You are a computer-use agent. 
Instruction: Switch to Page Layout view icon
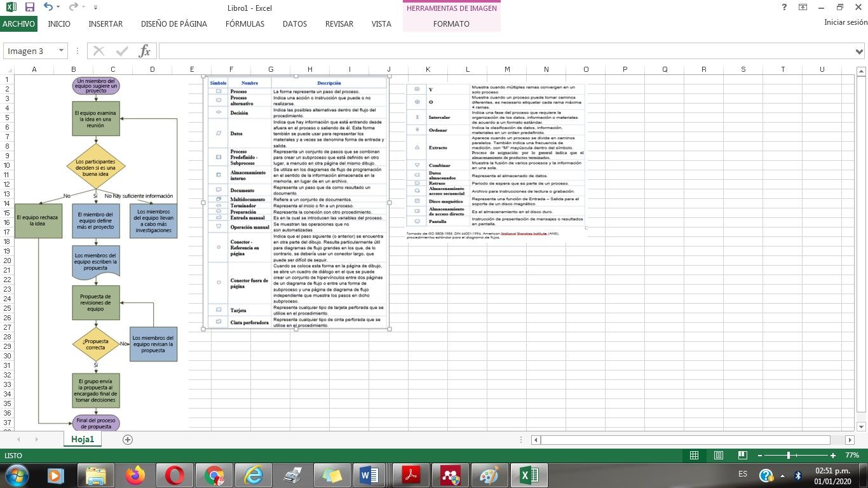(x=718, y=456)
